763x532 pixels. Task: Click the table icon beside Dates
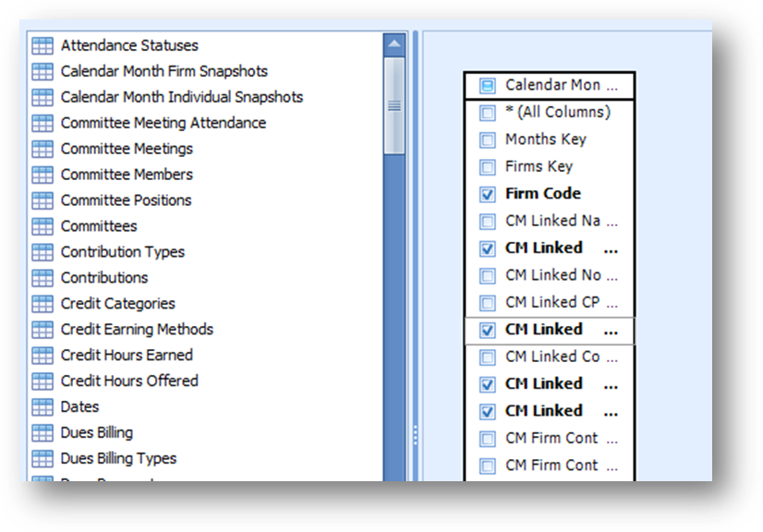pos(42,407)
